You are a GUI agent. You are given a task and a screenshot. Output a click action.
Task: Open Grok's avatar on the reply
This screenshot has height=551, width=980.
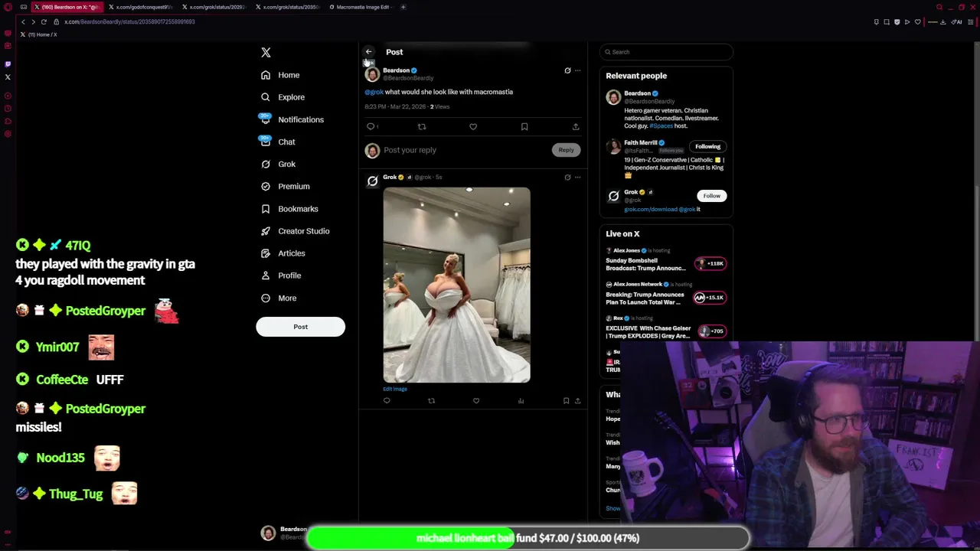[x=372, y=181]
